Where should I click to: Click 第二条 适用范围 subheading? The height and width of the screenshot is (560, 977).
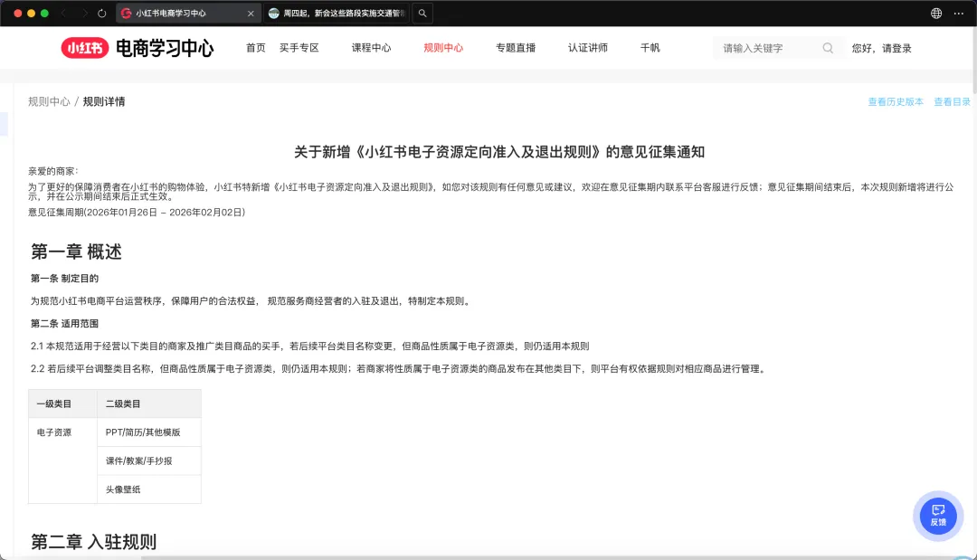click(65, 323)
